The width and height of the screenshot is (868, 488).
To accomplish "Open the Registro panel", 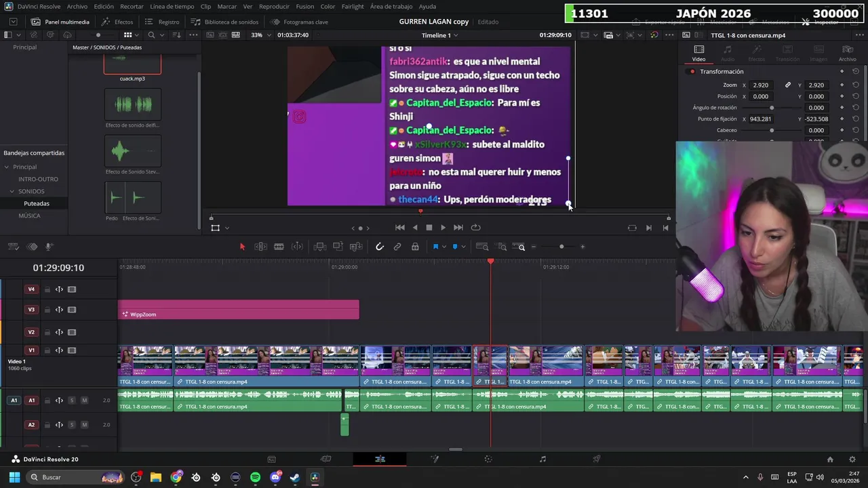I will 163,22.
